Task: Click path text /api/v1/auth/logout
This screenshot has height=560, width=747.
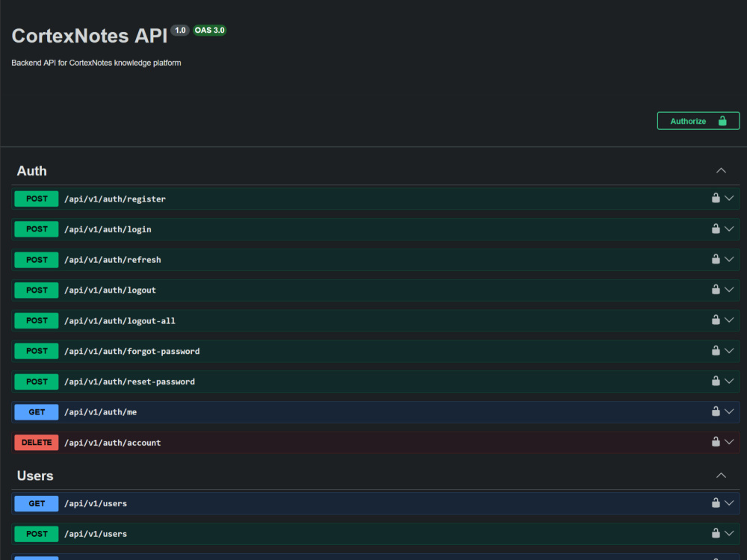Action: pyautogui.click(x=110, y=290)
